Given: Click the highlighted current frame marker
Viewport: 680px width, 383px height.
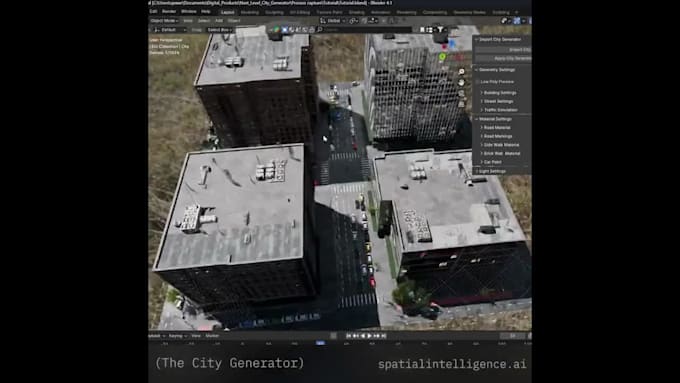Looking at the screenshot, I should pyautogui.click(x=320, y=343).
